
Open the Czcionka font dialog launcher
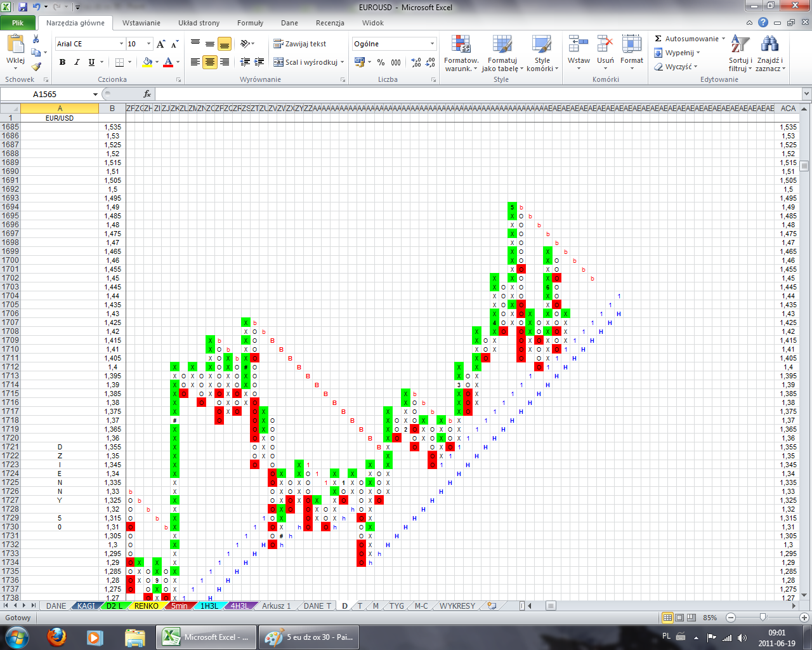point(178,80)
